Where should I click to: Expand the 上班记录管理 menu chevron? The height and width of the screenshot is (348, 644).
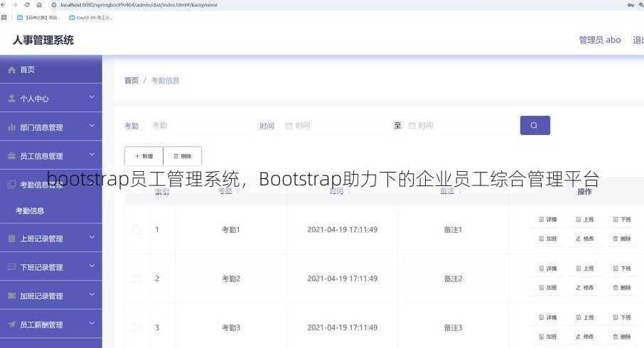[92, 237]
